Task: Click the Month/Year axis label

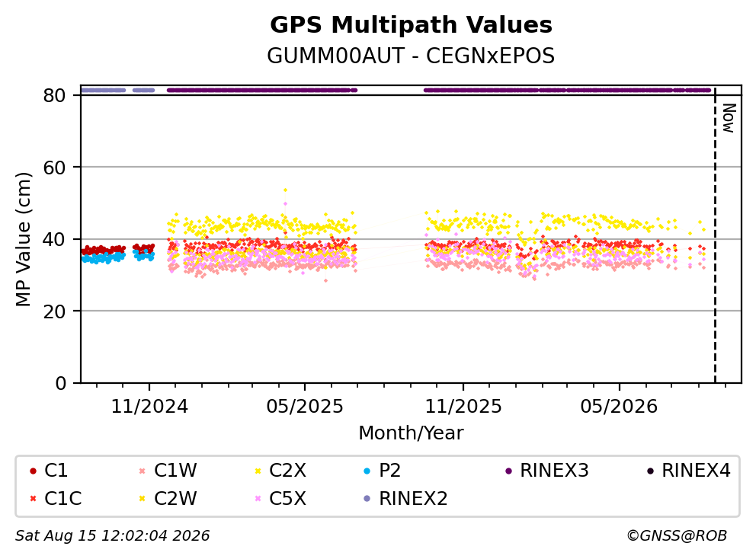Action: tap(412, 433)
